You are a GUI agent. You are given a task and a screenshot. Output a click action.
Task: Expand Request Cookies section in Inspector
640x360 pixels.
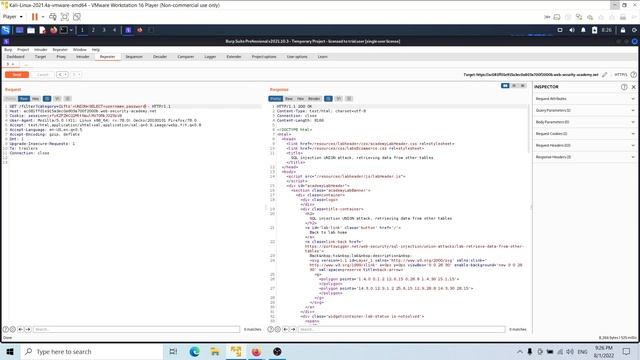[584, 133]
